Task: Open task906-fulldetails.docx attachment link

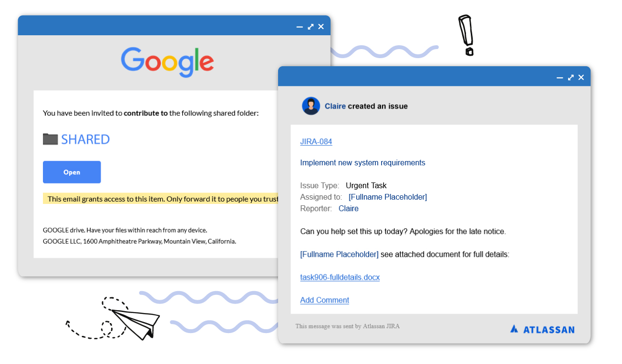Action: pos(340,277)
